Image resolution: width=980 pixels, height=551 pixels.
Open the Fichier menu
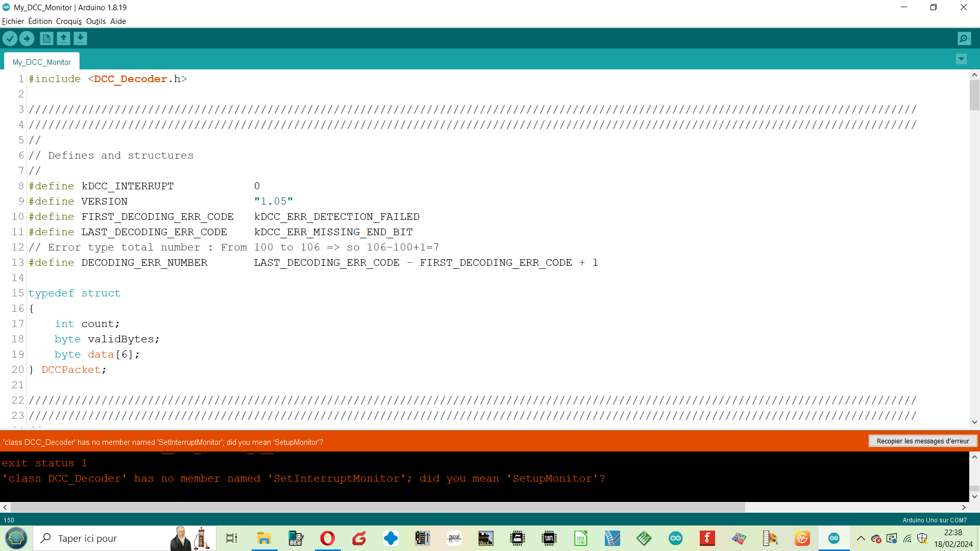coord(13,21)
